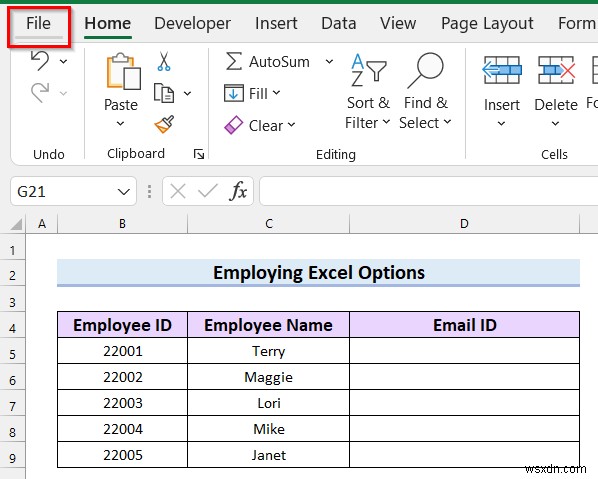Expand the Paste options arrow
598x479 pixels.
click(x=120, y=124)
